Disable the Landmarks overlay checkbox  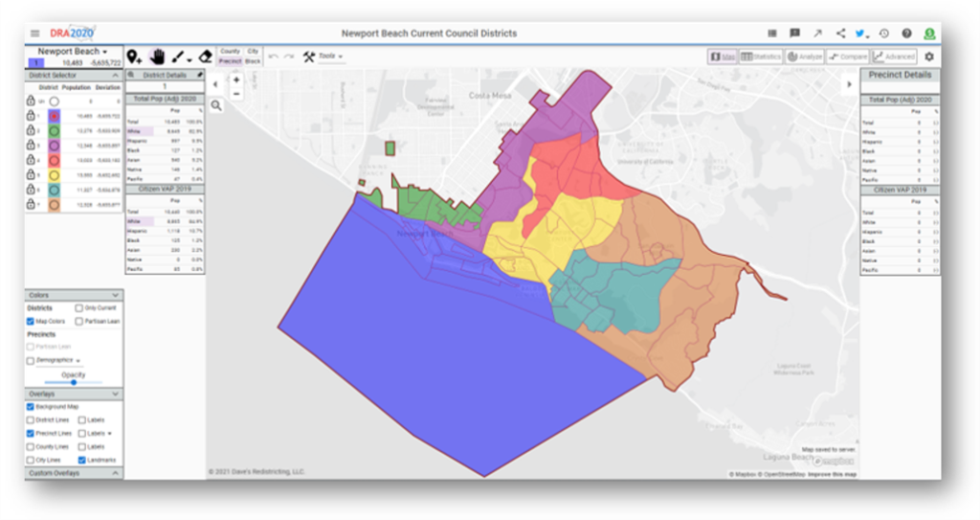79,461
